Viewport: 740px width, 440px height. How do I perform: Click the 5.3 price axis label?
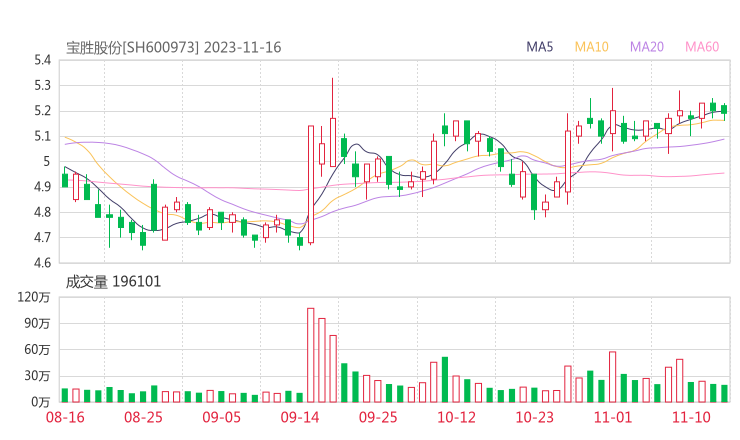(x=42, y=85)
